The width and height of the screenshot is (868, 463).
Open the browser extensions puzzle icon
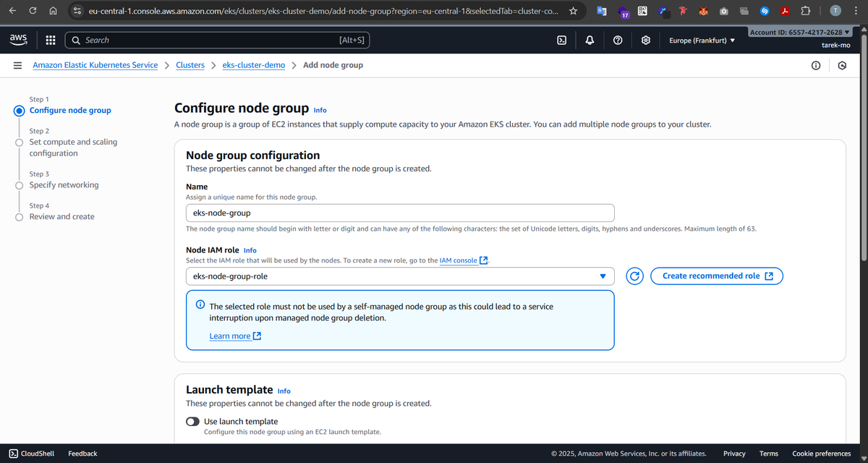pos(806,11)
